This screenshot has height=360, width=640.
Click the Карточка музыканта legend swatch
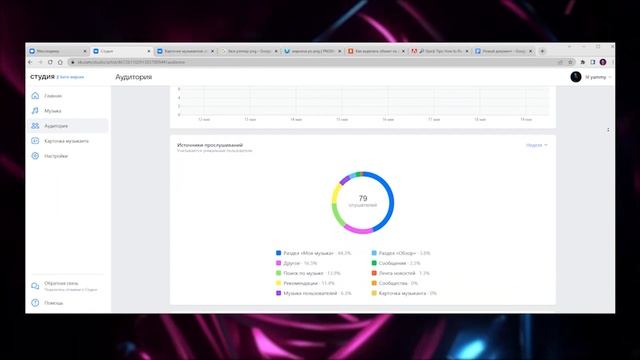tap(374, 293)
